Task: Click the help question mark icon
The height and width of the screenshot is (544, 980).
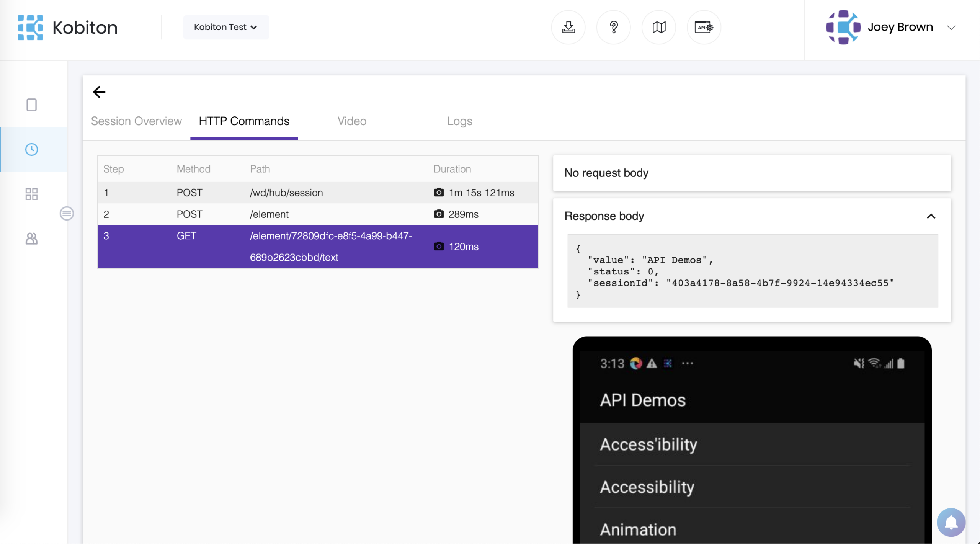Action: pos(614,27)
